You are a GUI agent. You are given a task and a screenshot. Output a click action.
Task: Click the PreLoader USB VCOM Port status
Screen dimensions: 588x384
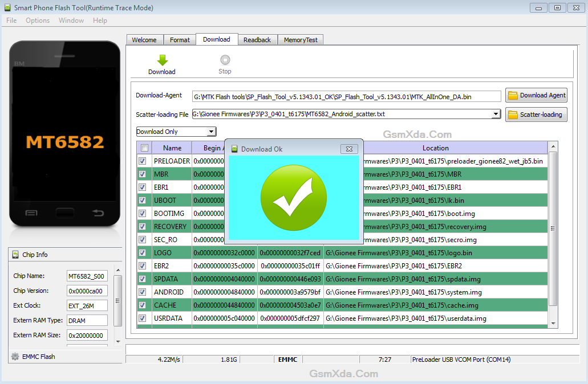(x=461, y=360)
